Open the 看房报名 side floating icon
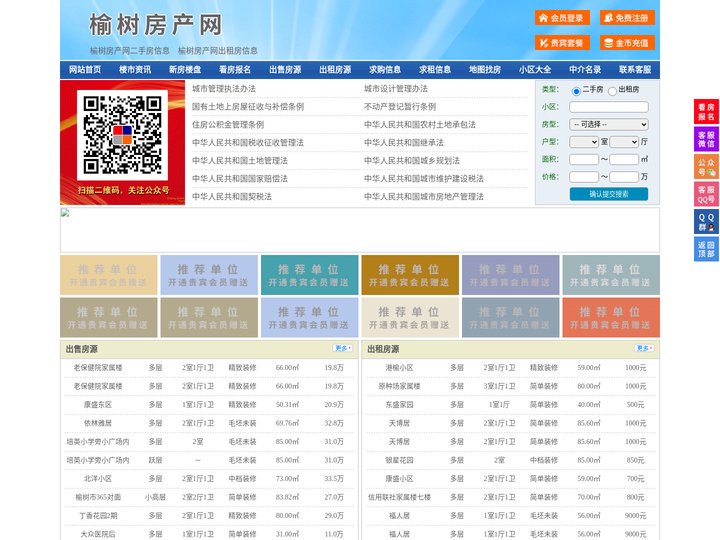720x540 pixels. [x=706, y=112]
